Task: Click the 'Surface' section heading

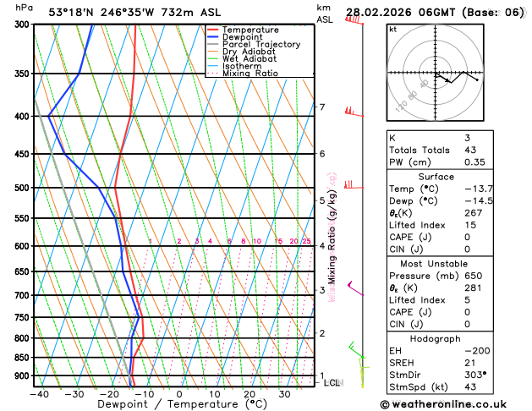Action: (x=436, y=177)
